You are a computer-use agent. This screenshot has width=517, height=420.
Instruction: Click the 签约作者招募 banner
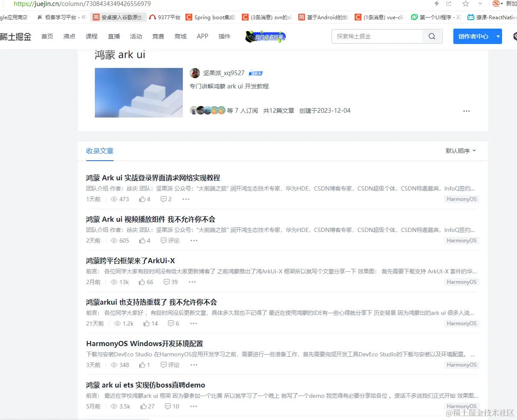[265, 37]
